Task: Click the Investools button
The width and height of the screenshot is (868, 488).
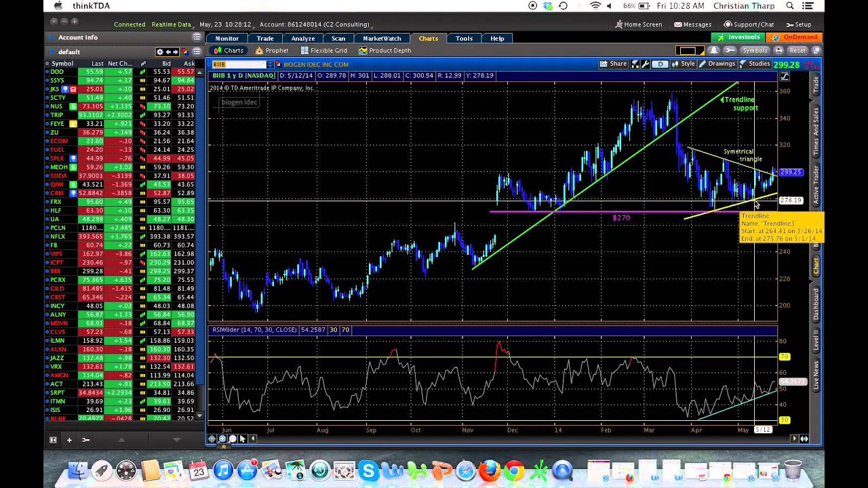Action: point(739,37)
